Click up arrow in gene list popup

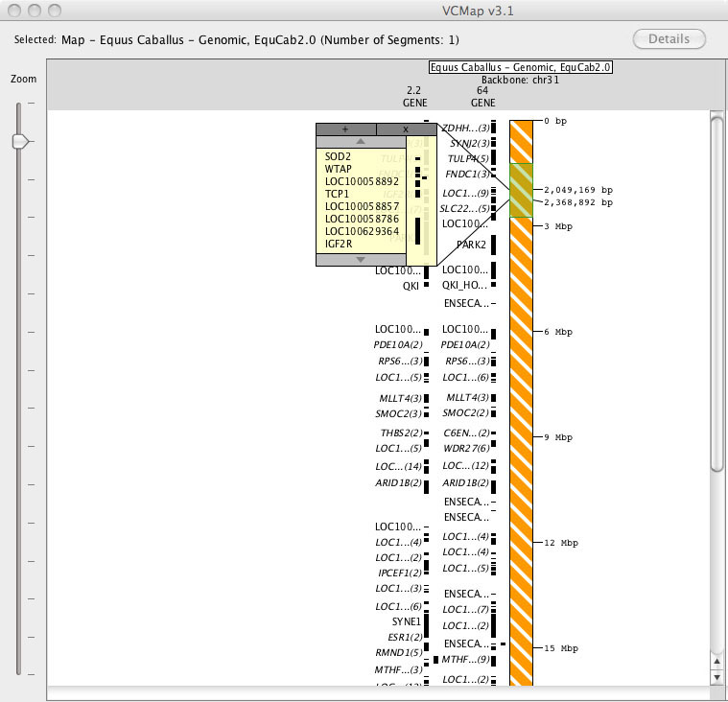tap(361, 142)
